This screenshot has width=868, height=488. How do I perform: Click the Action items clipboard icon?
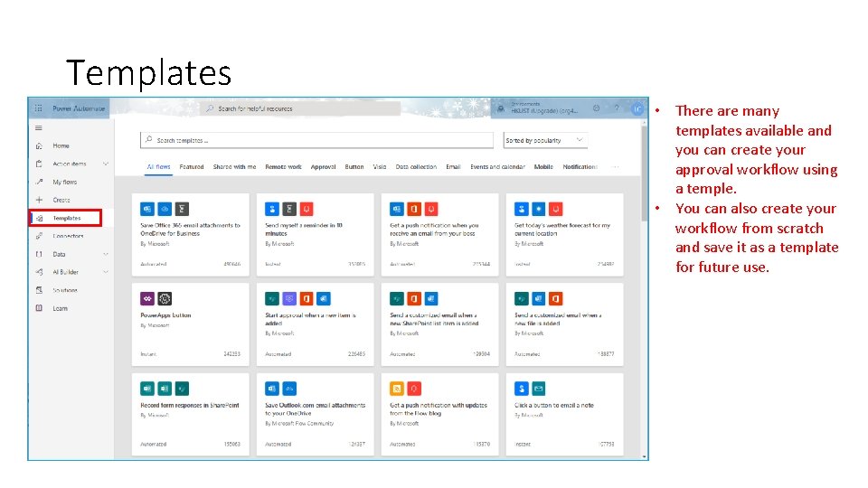[x=39, y=164]
